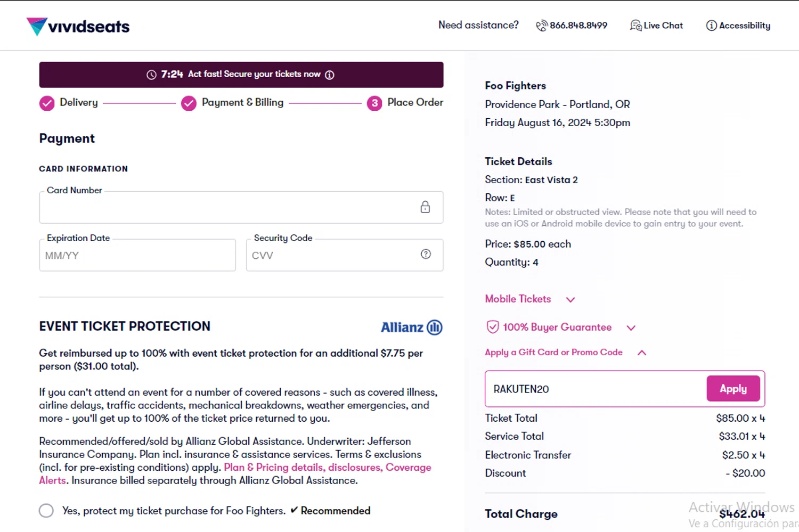This screenshot has height=532, width=799.
Task: Click the Vivid Seats logo
Action: click(78, 26)
